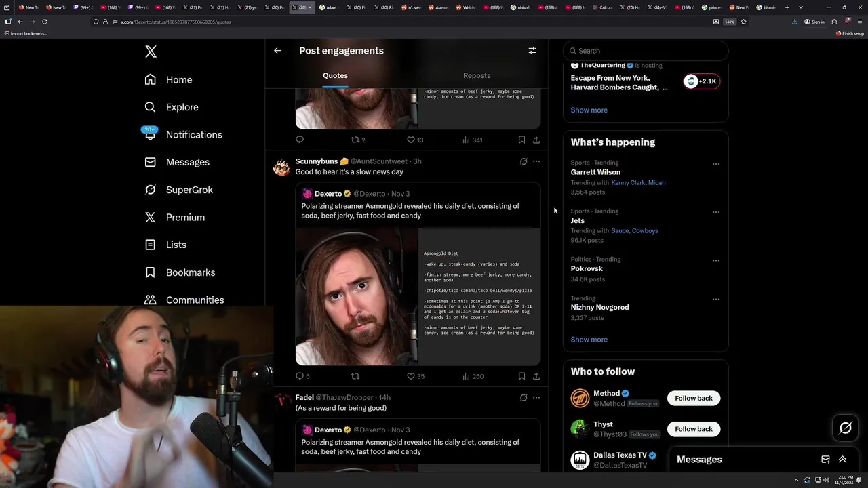This screenshot has height=488, width=868.
Task: Show more trending topics
Action: (589, 340)
